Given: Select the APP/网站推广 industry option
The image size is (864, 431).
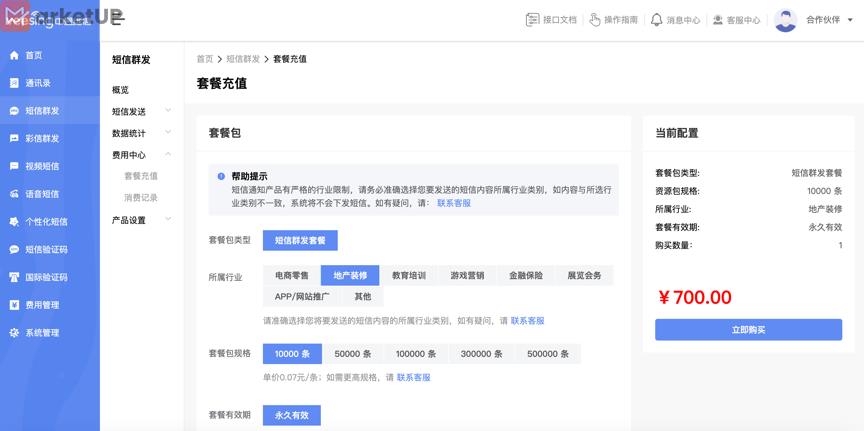Looking at the screenshot, I should pos(302,297).
